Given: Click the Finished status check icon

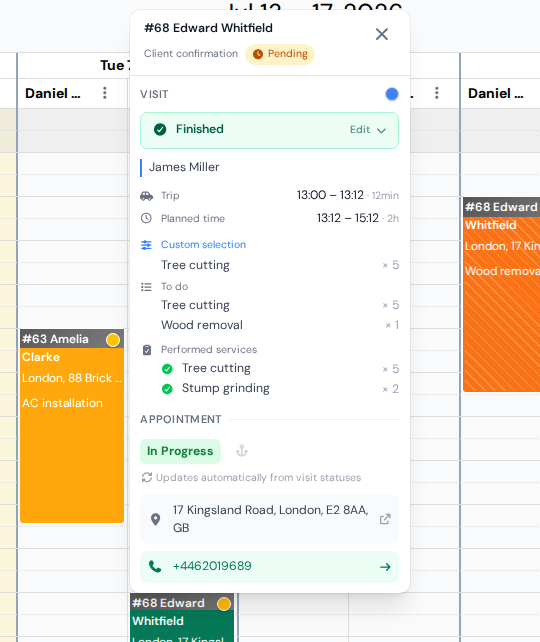Looking at the screenshot, I should tap(160, 130).
